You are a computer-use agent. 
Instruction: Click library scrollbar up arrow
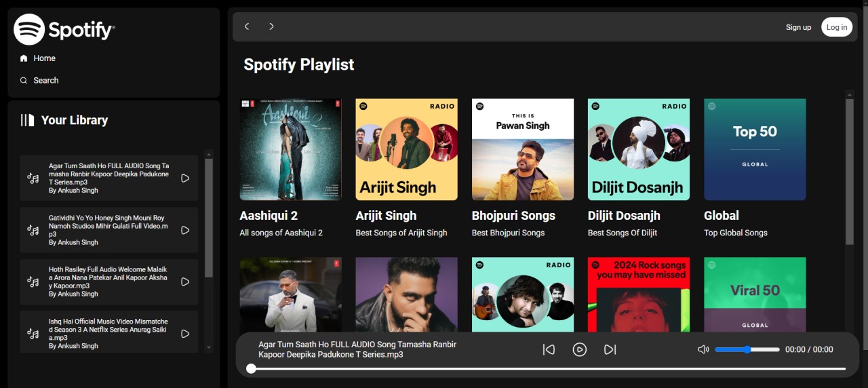point(209,154)
